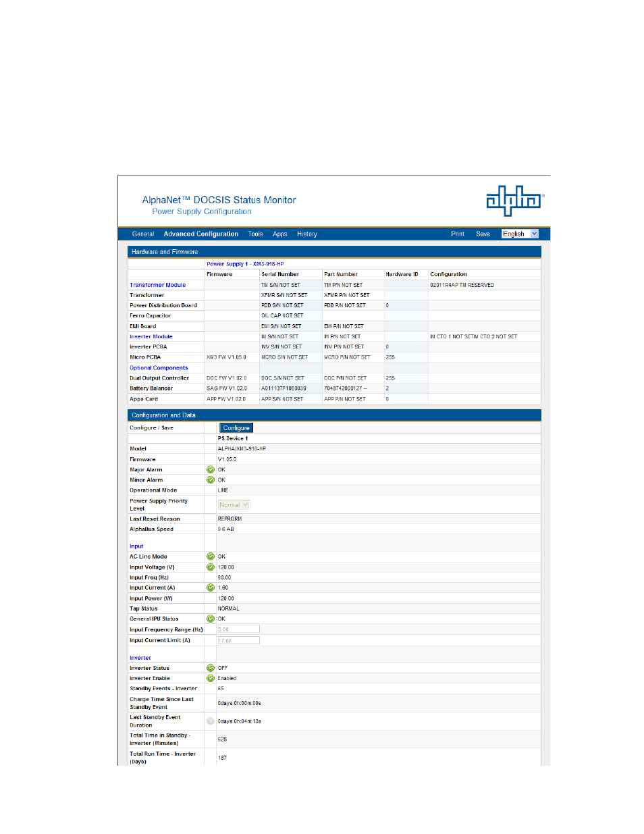Click the Inverter Module link

[151, 336]
